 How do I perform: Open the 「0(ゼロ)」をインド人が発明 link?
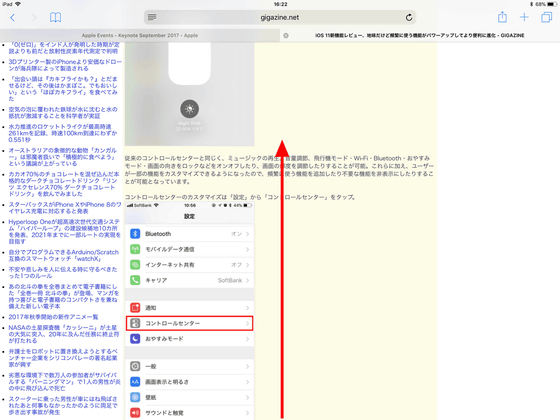coord(64,48)
